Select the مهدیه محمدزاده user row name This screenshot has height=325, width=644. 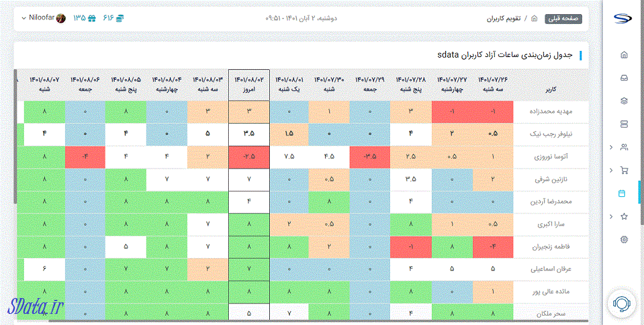[551, 112]
